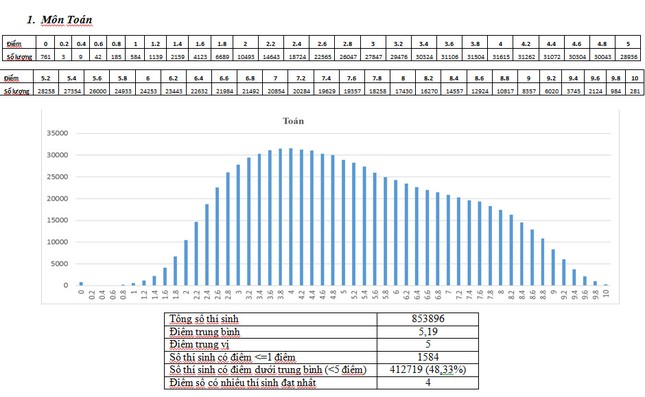Click the "Điểm" header in first table row

(x=14, y=44)
